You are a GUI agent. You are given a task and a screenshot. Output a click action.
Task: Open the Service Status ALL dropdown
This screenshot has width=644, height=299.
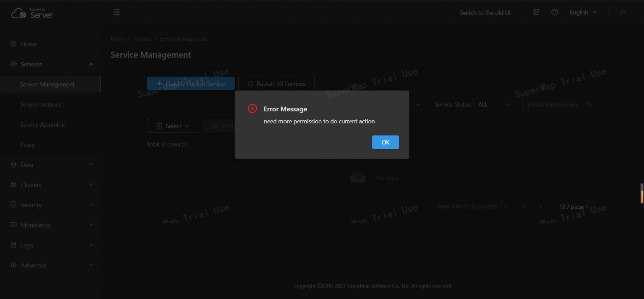[x=494, y=105]
